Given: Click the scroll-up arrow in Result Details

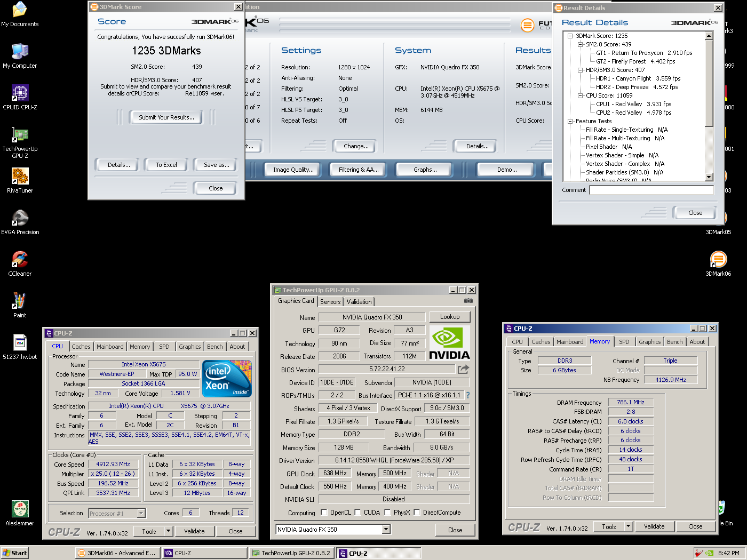Looking at the screenshot, I should pyautogui.click(x=709, y=36).
